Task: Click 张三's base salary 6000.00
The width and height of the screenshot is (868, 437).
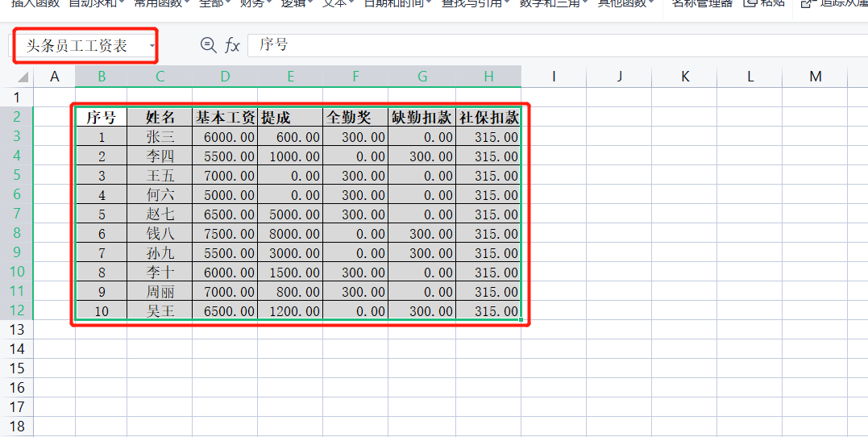Action: [225, 136]
